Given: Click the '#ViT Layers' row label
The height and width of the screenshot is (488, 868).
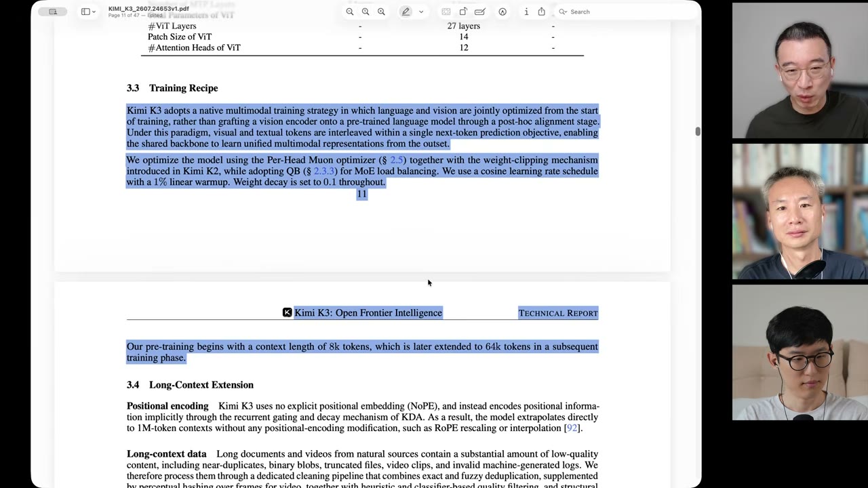Looking at the screenshot, I should coord(172,26).
